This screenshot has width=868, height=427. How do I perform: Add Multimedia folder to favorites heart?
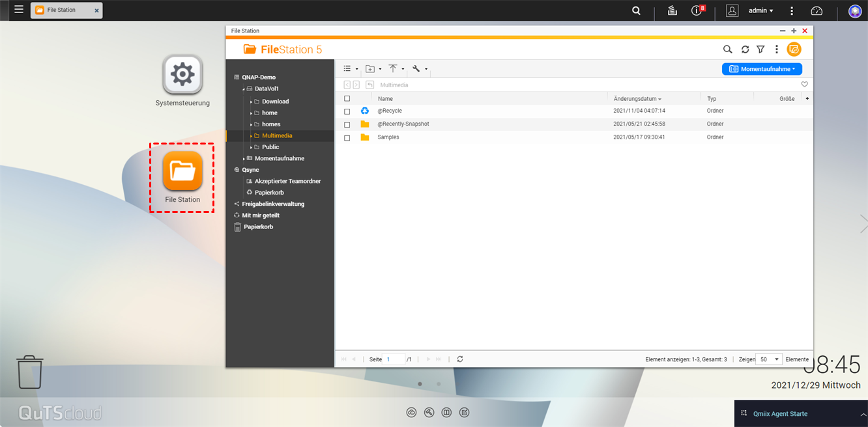pos(805,85)
